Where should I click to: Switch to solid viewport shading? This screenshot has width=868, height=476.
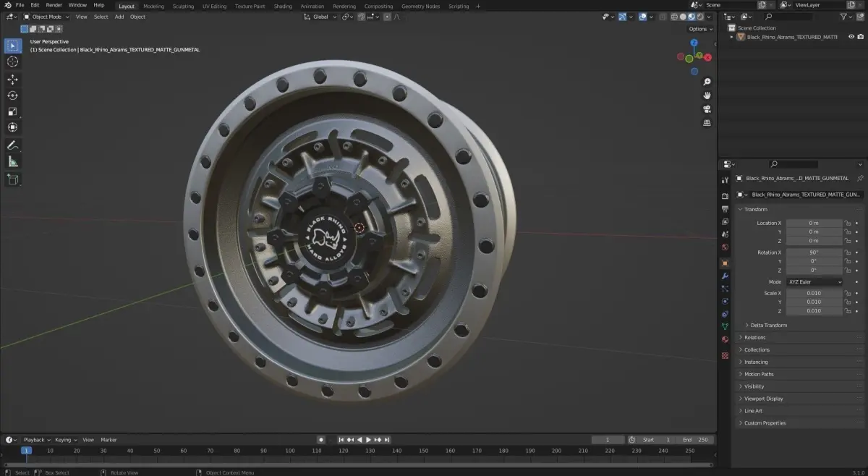[683, 17]
